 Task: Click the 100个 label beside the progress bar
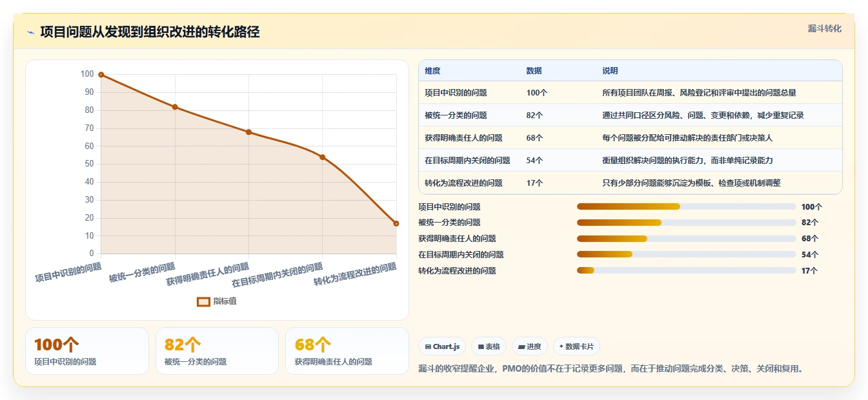(812, 207)
